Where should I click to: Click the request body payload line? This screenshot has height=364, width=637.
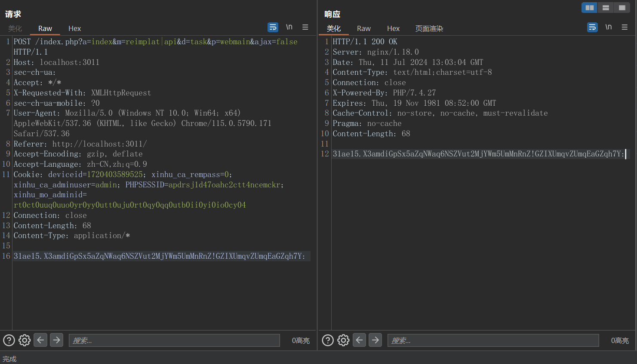click(x=160, y=256)
